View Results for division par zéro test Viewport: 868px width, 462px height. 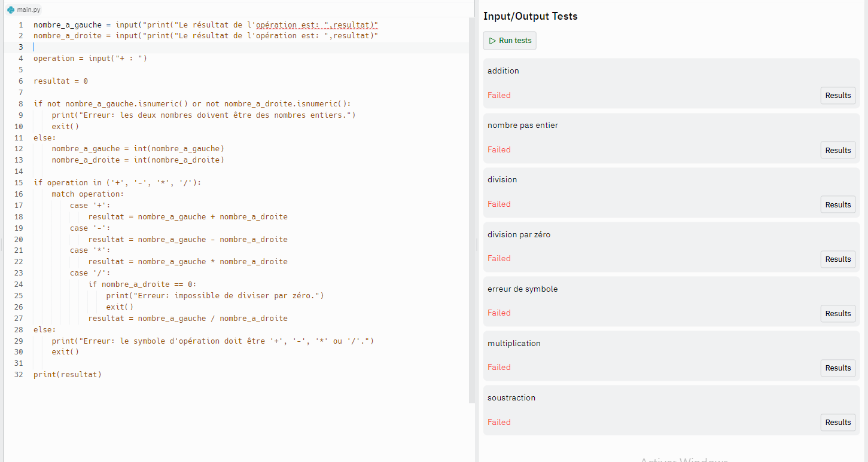[x=837, y=259]
